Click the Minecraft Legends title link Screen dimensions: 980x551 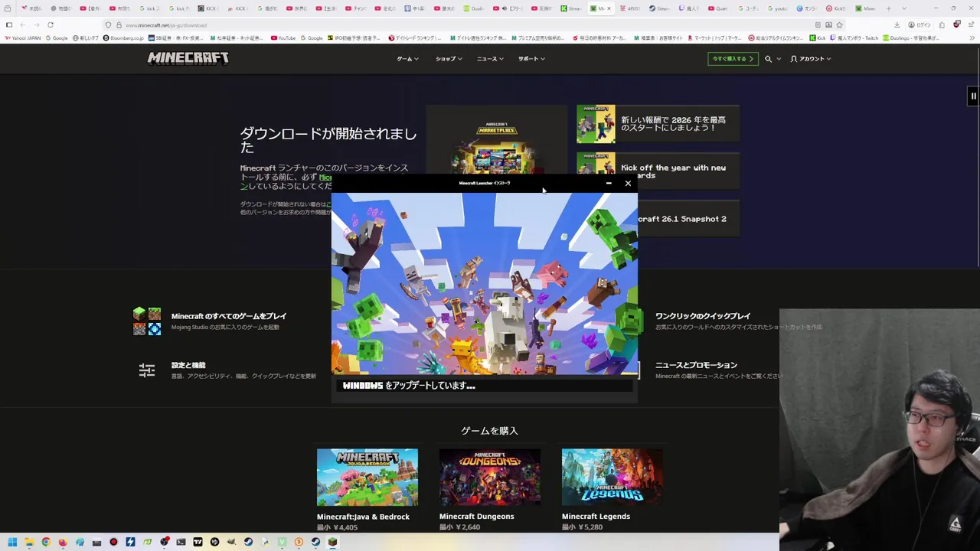pos(596,517)
